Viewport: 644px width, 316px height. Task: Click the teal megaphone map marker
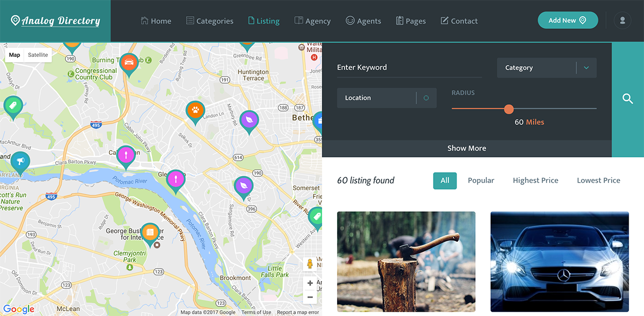(x=20, y=162)
